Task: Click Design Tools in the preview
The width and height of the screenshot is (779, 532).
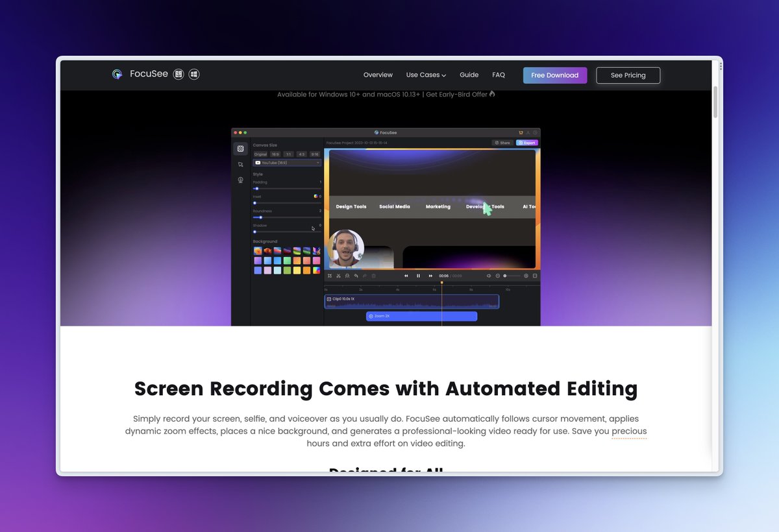Action: 351,206
